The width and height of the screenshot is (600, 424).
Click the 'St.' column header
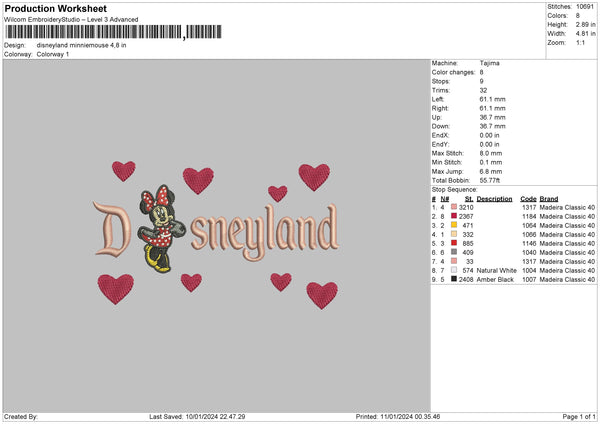pyautogui.click(x=469, y=199)
